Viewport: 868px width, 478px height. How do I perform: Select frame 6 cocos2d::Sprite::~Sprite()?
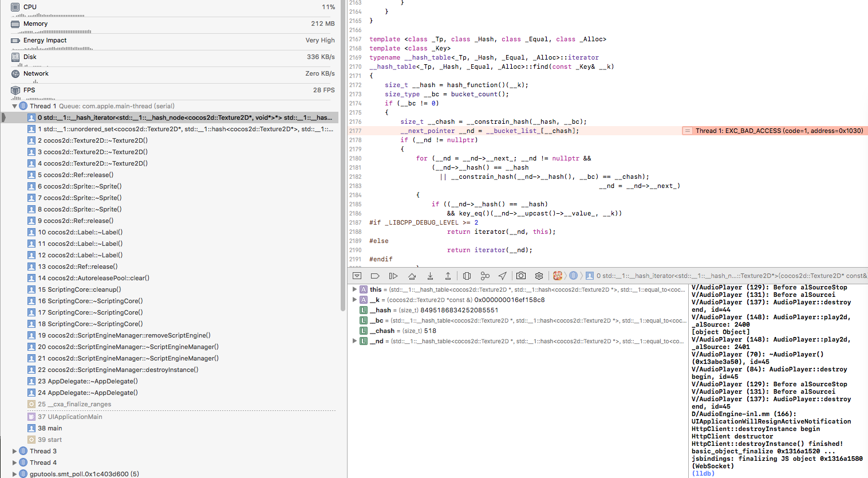(171, 186)
